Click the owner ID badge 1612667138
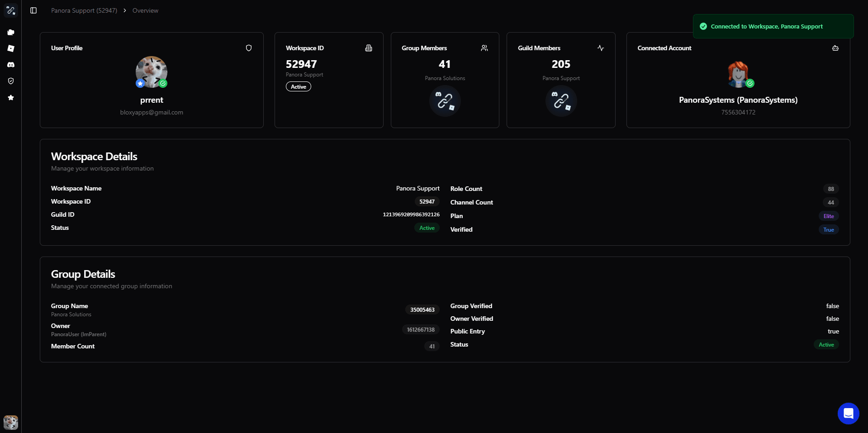 coord(421,329)
